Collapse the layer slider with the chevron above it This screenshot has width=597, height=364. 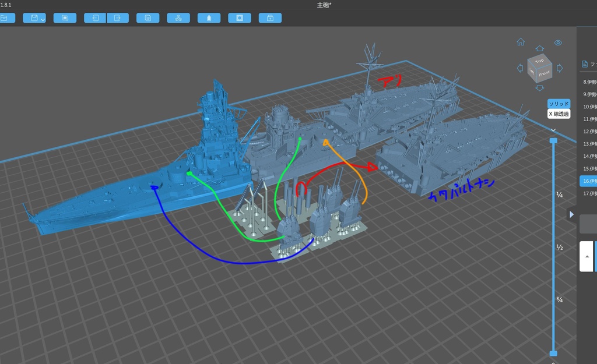553,130
